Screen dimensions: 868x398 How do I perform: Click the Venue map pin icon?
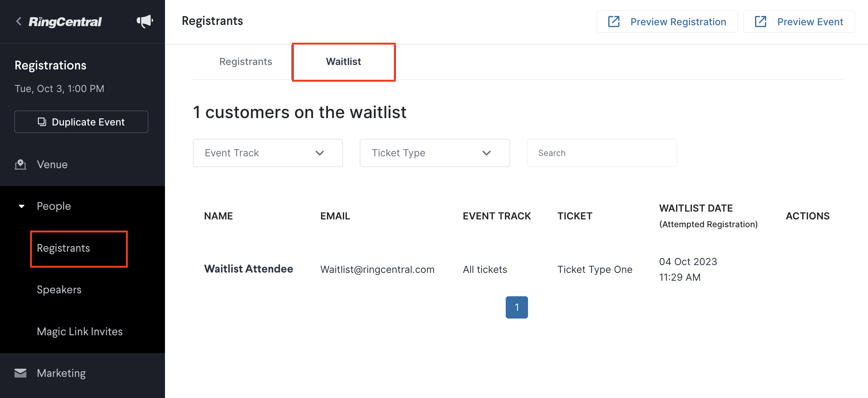tap(20, 164)
